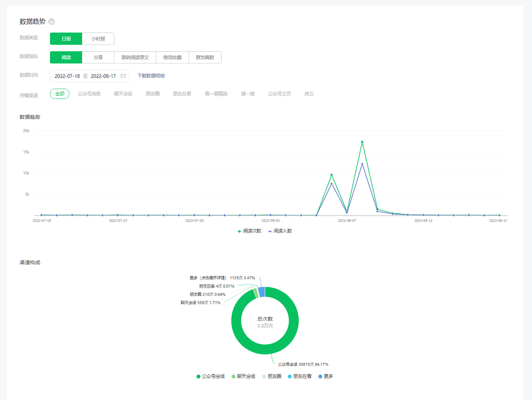The height and width of the screenshot is (400, 532).
Task: Toggle 更多 in pie legend
Action: [x=326, y=376]
